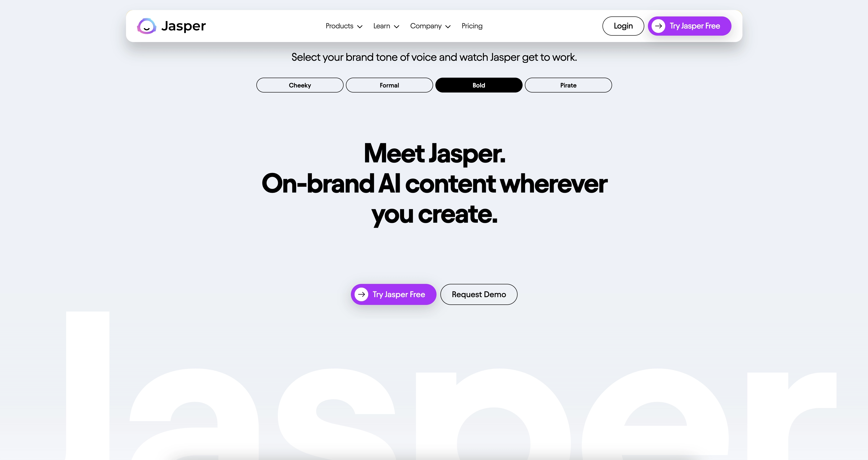
Task: Select Formal tone option
Action: pyautogui.click(x=389, y=85)
